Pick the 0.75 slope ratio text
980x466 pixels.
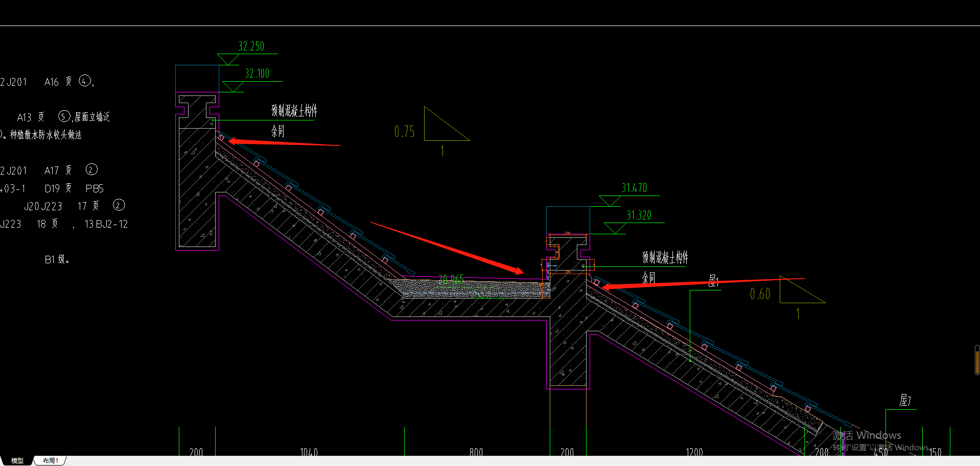pos(404,132)
